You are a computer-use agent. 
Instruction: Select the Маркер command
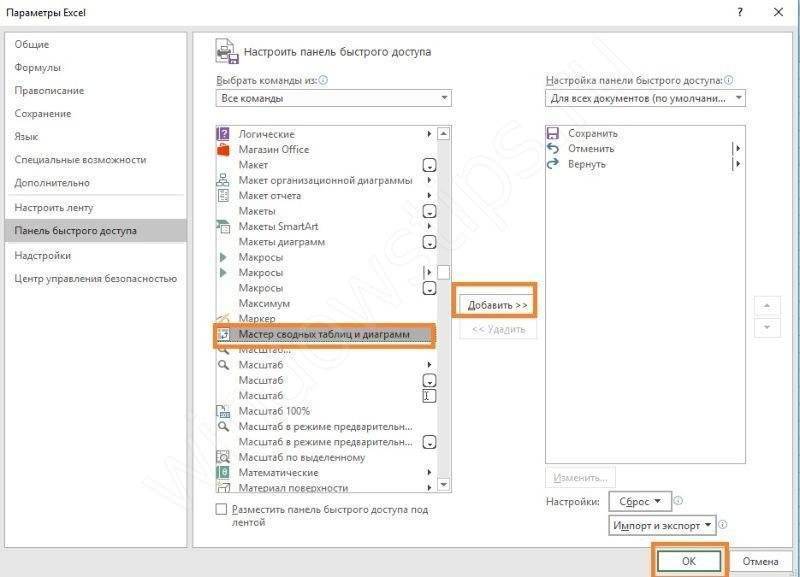pos(327,318)
